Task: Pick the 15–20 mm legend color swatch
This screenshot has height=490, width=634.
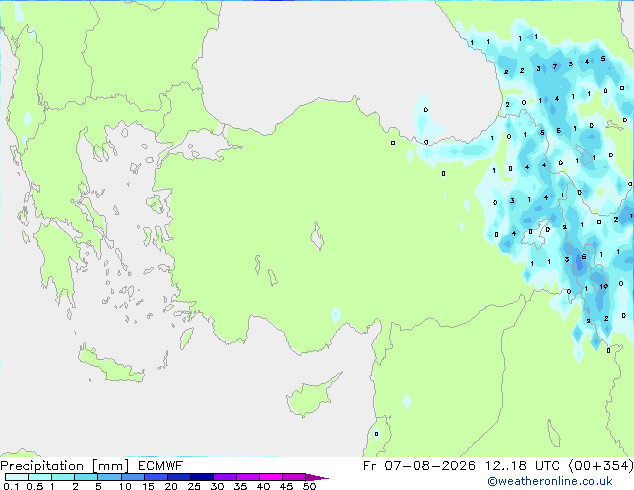Action: click(155, 477)
